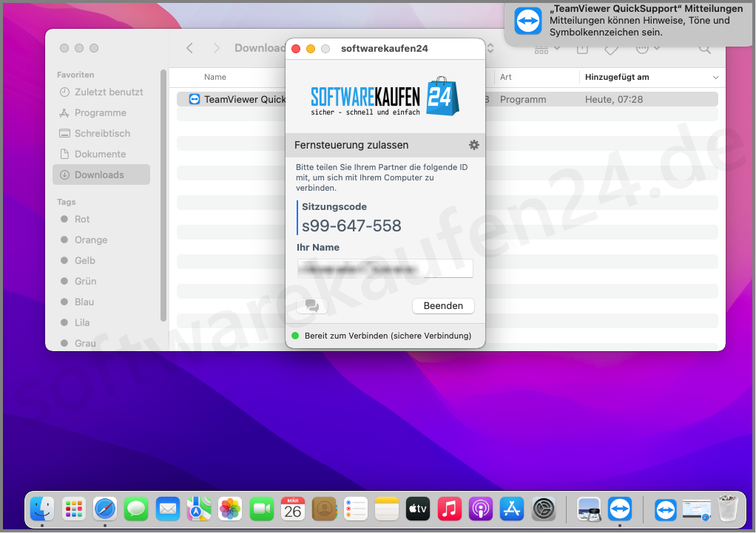The image size is (756, 533).
Task: Sort by Hinzugefügt am column
Action: tap(617, 77)
